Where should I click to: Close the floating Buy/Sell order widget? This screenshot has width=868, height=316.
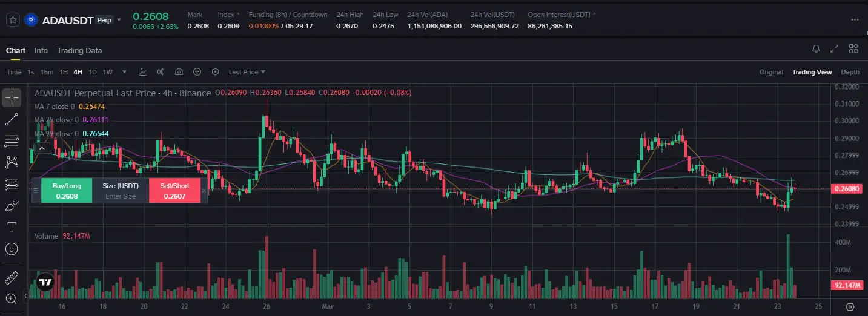click(x=204, y=190)
